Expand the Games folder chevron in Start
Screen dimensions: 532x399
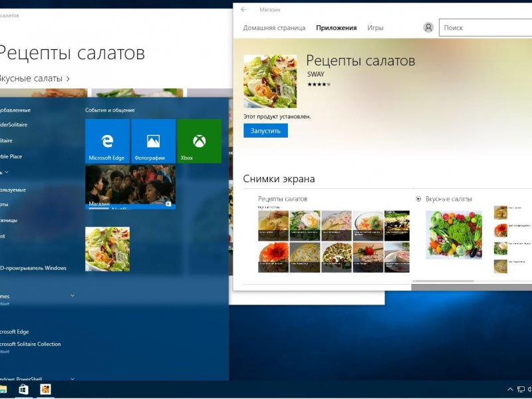point(72,296)
